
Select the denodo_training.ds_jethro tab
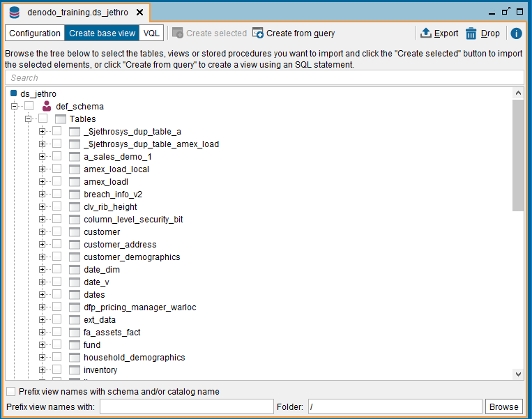(x=77, y=13)
